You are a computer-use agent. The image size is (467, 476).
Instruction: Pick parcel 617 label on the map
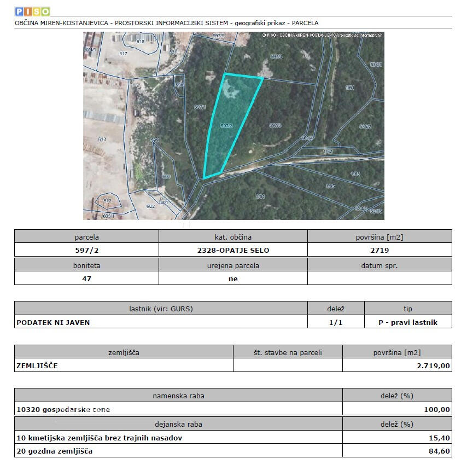pyautogui.click(x=122, y=53)
